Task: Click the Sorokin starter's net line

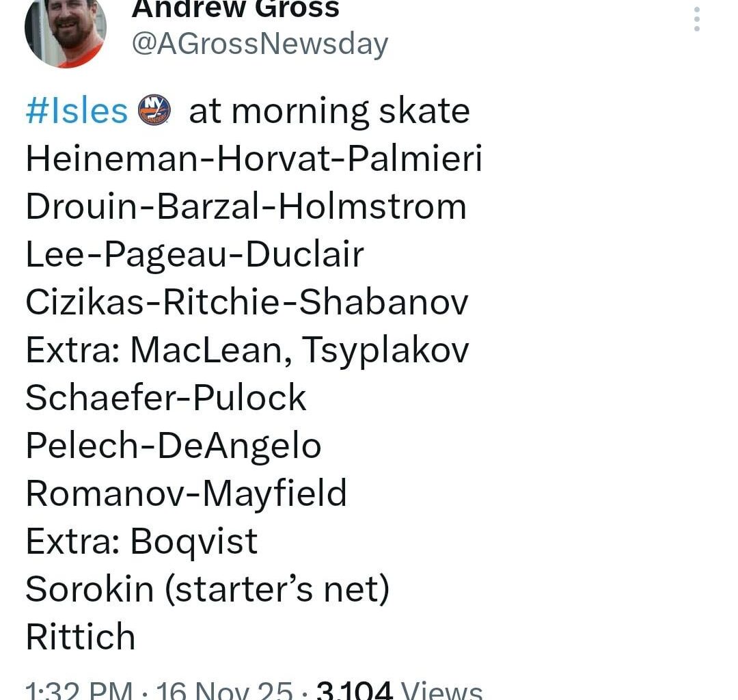Action: pos(207,589)
